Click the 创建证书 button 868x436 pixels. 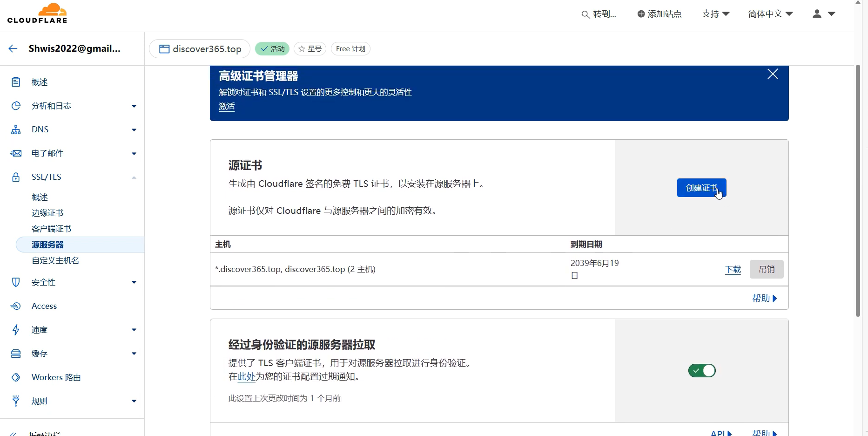pos(701,188)
